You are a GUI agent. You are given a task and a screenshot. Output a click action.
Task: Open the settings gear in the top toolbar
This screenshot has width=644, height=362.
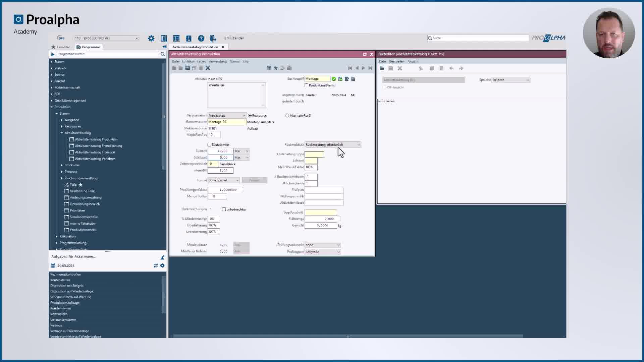[x=151, y=38]
